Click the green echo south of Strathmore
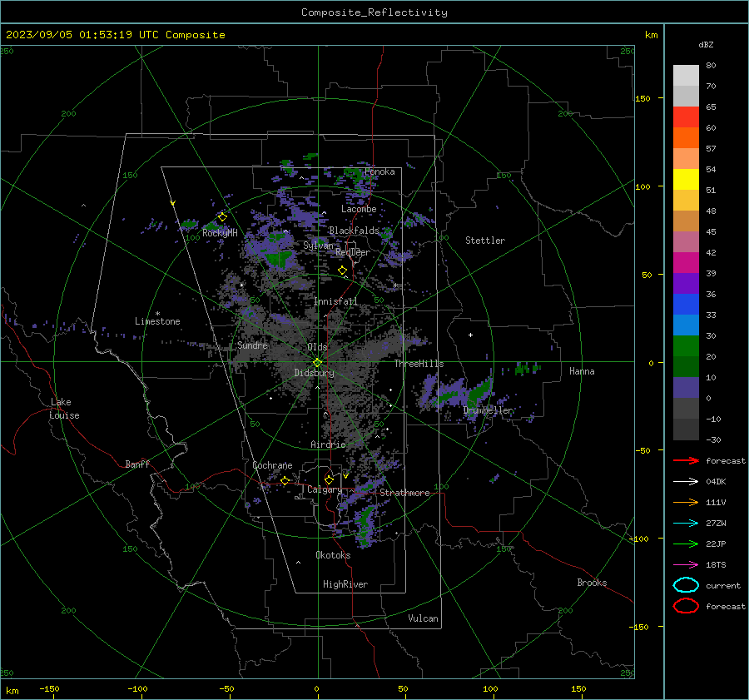 tap(366, 524)
